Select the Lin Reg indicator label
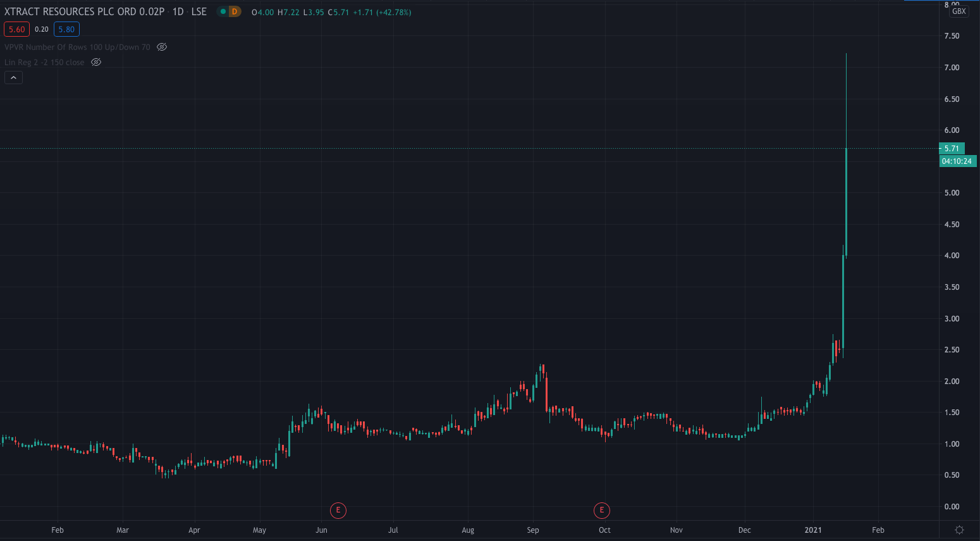Viewport: 980px width, 541px height. click(44, 62)
